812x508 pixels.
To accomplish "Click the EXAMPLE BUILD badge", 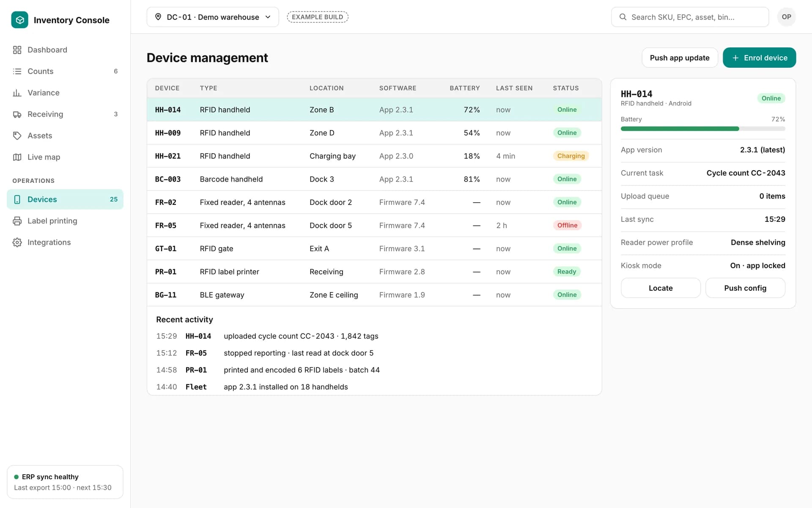I will [318, 17].
